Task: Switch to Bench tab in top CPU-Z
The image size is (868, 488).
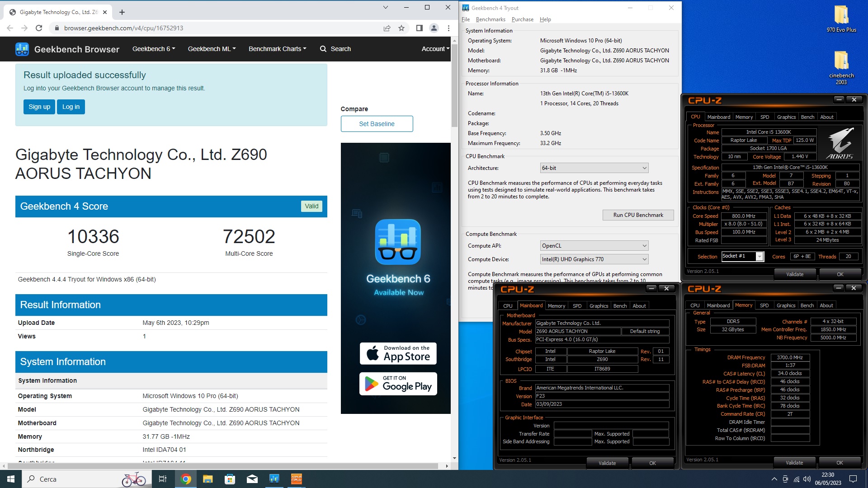Action: [807, 117]
